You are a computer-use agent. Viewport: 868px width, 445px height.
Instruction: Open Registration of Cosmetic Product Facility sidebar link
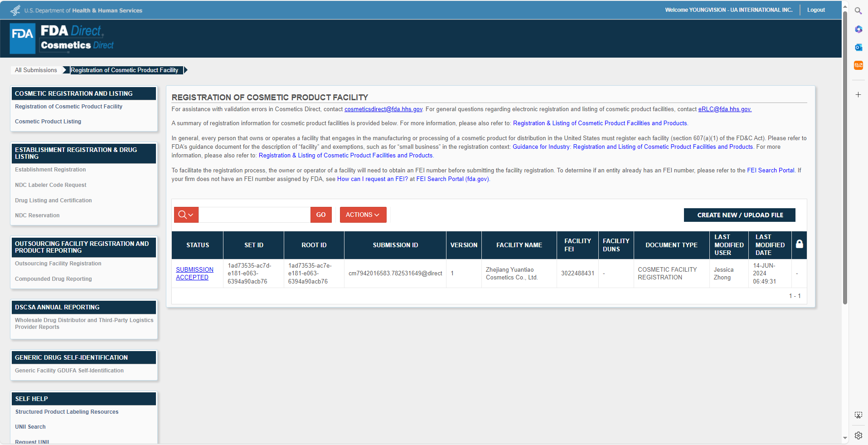pyautogui.click(x=69, y=107)
